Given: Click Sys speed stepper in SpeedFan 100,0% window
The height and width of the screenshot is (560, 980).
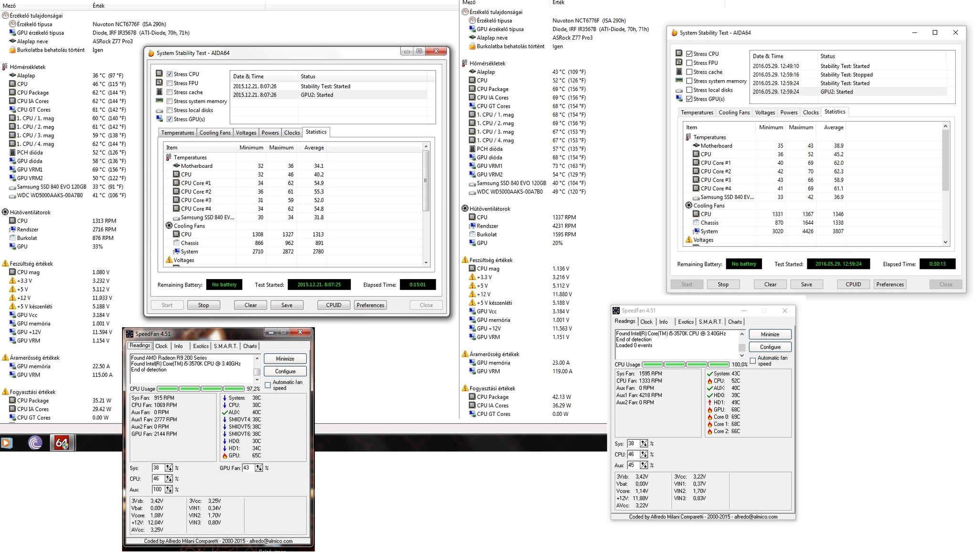Looking at the screenshot, I should coord(644,444).
